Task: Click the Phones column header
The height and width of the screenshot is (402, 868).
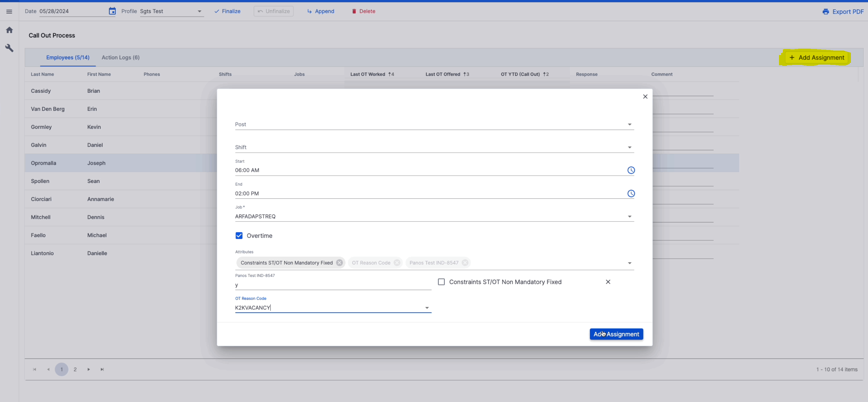Action: pos(152,75)
